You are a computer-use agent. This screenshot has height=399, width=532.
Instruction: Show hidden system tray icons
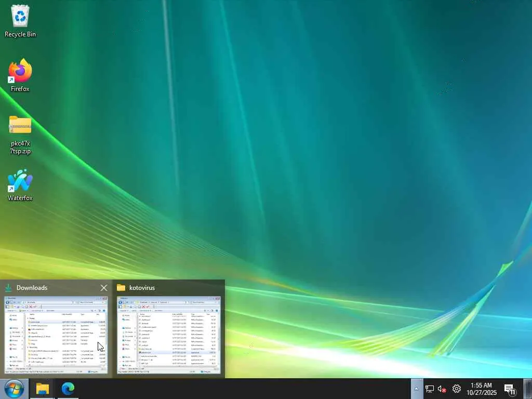[x=416, y=389]
